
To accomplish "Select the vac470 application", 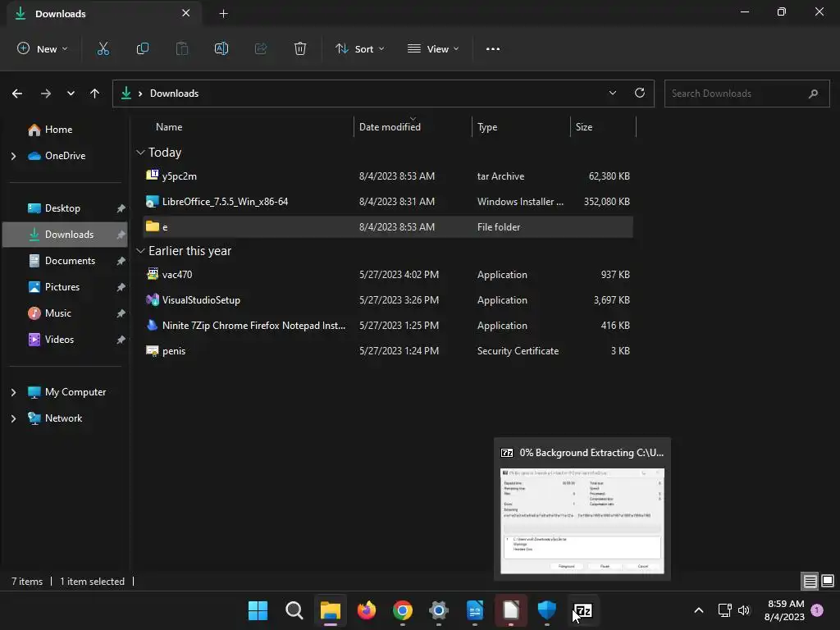I will pyautogui.click(x=388, y=275).
